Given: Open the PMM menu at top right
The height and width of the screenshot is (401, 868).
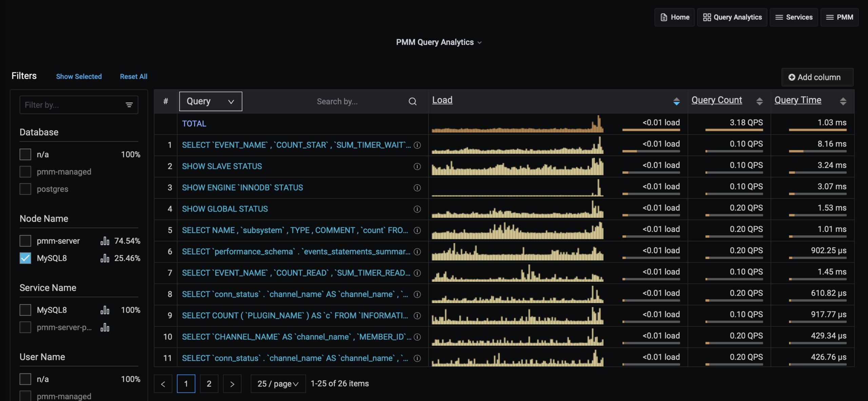Looking at the screenshot, I should 840,17.
